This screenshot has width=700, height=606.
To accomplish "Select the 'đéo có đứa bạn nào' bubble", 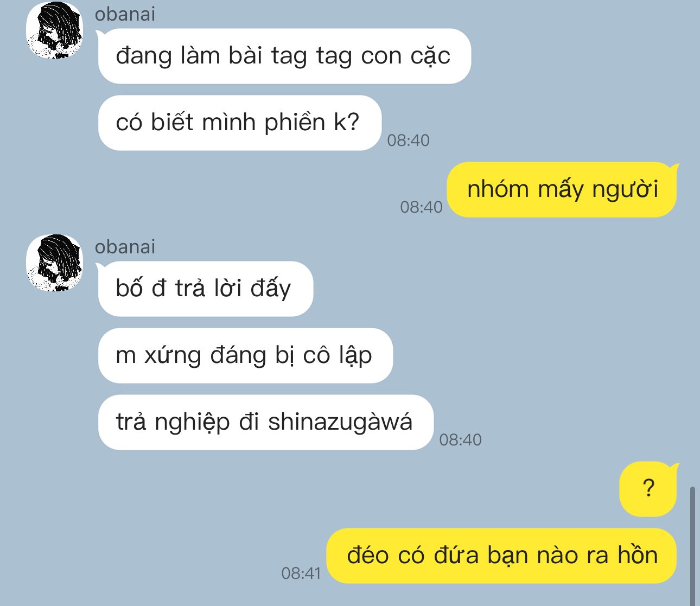I will click(x=502, y=556).
